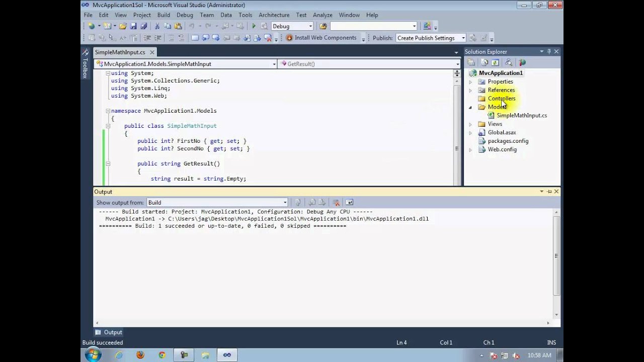Collapse the Models folder in Solution Explorer
Screen dimensions: 644x362
(x=470, y=107)
